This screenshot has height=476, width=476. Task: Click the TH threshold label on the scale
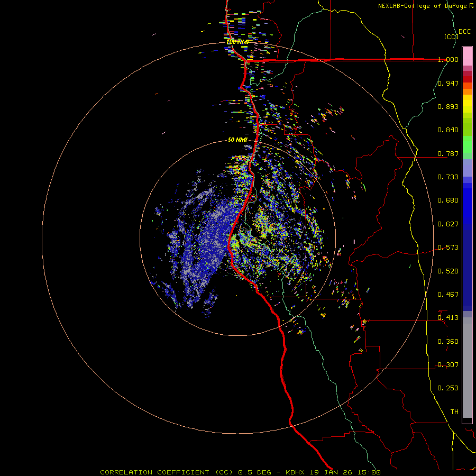pos(454,412)
